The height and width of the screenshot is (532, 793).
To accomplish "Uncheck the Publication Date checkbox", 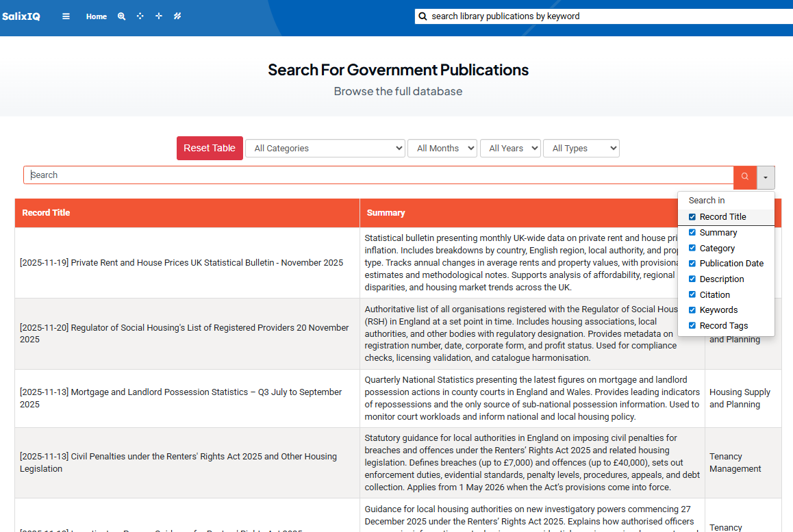I will [692, 264].
